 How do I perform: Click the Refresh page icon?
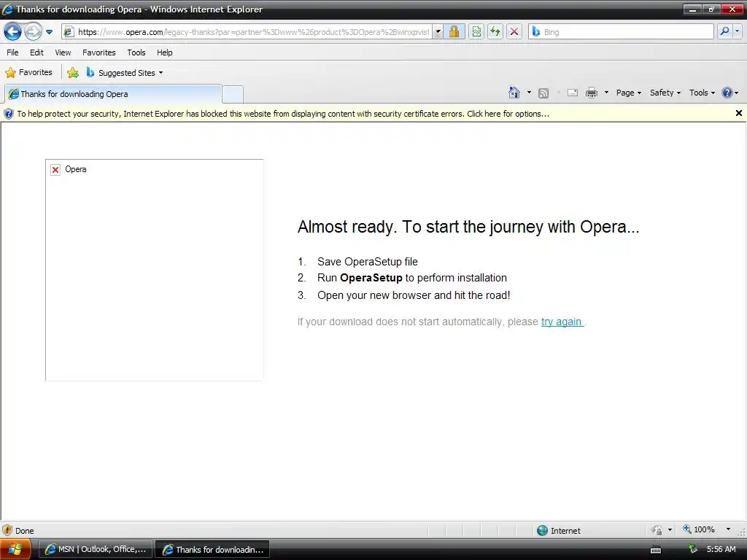click(x=495, y=32)
